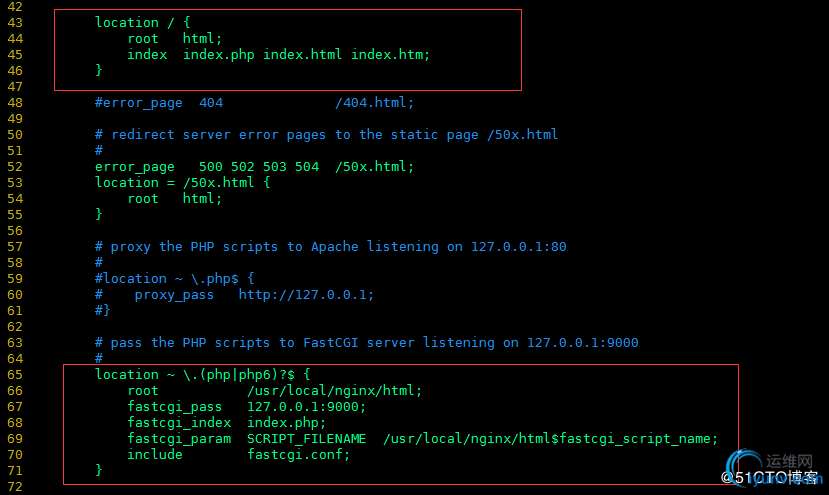
Task: Click line number 43 in the gutter
Action: (x=15, y=23)
